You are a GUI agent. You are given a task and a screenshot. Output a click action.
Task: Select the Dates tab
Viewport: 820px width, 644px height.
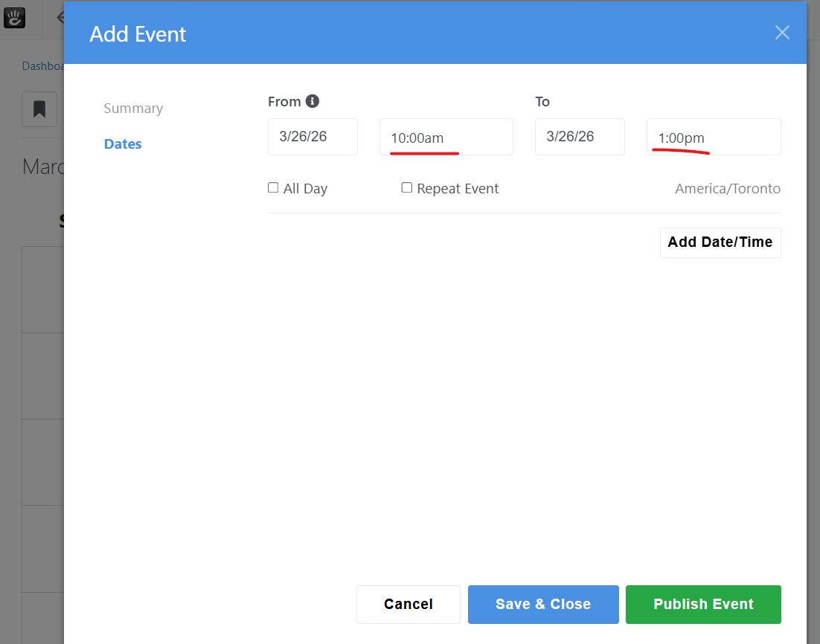(123, 144)
